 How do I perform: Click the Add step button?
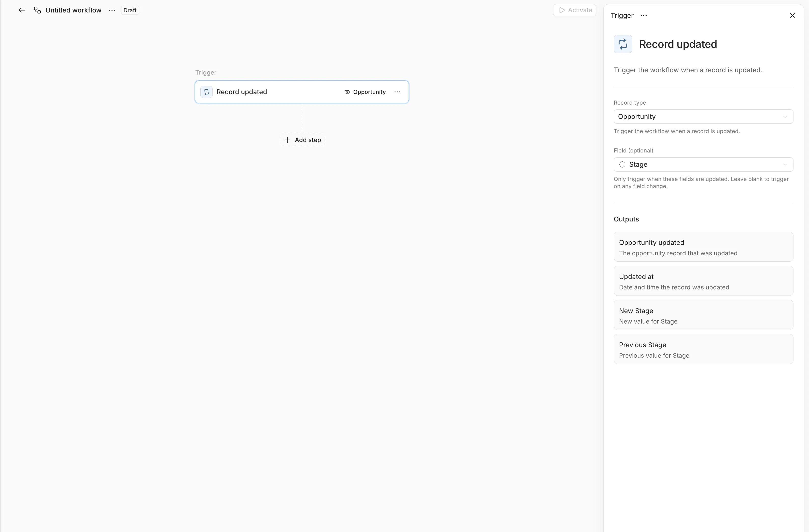point(302,140)
